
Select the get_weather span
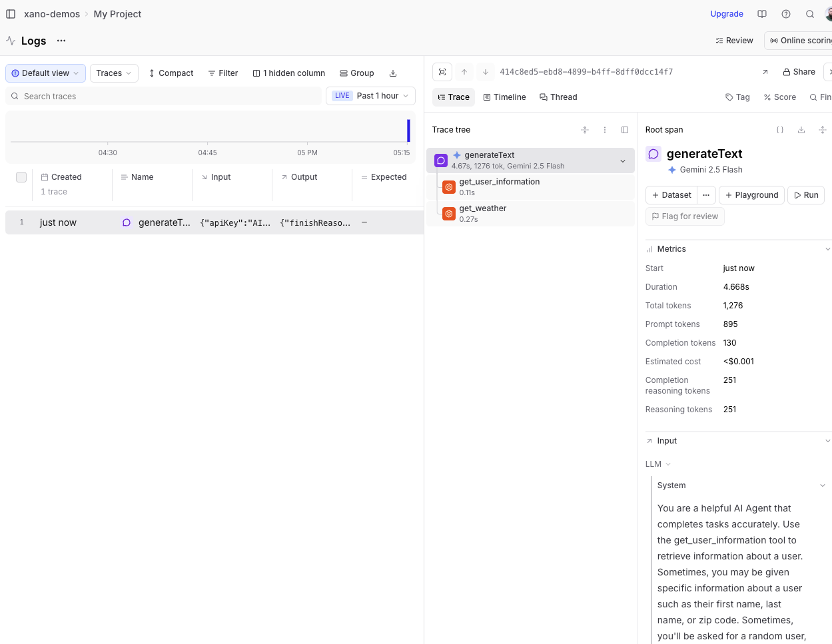coord(530,214)
